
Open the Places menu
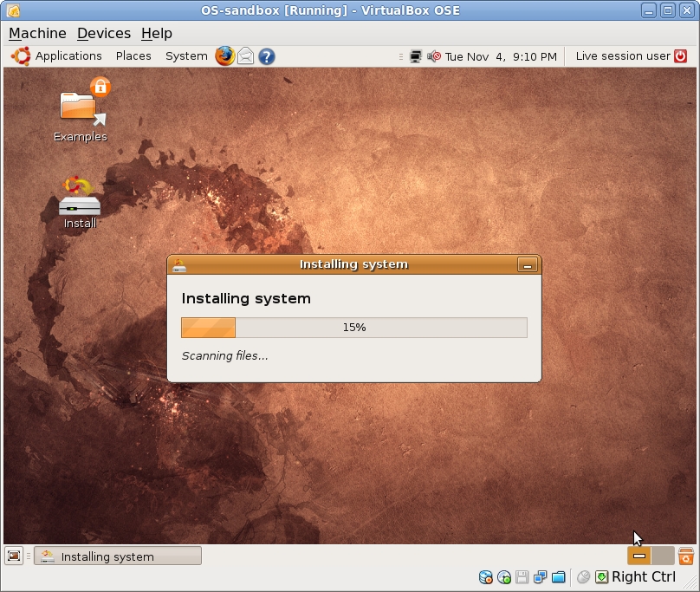pyautogui.click(x=133, y=56)
